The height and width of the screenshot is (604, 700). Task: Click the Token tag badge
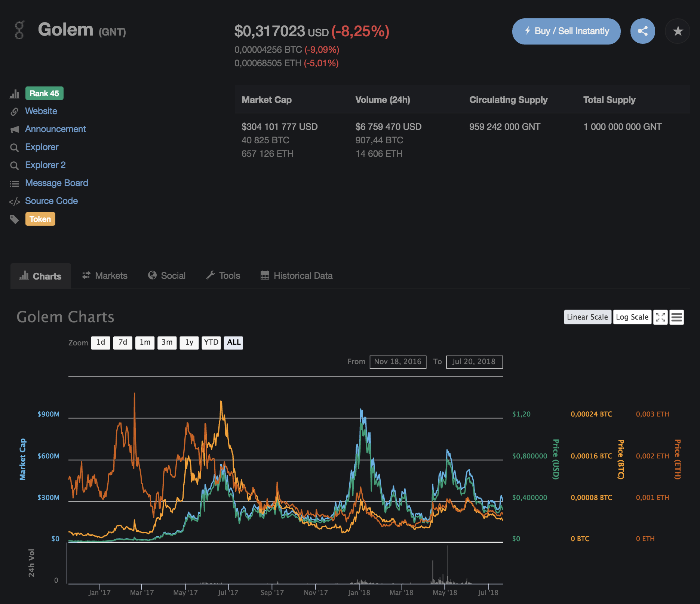point(40,219)
